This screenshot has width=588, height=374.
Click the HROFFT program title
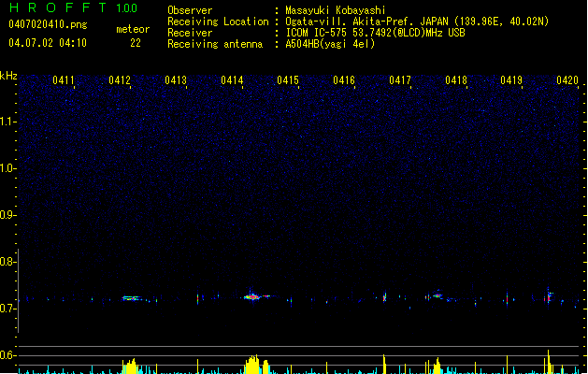[58, 7]
